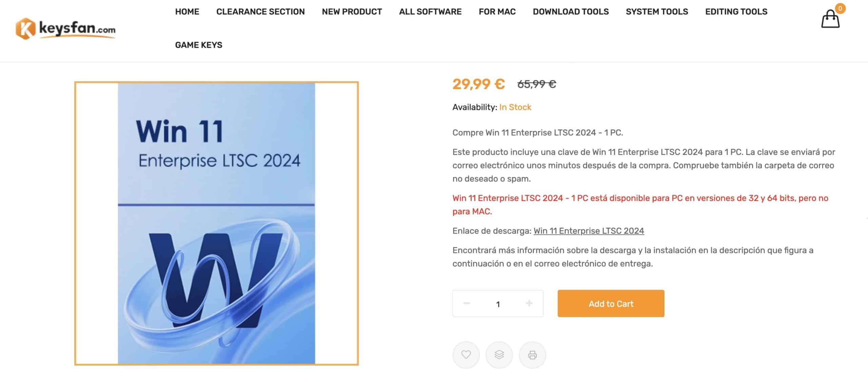This screenshot has height=382, width=868.
Task: Click the quantity input field
Action: click(x=498, y=304)
